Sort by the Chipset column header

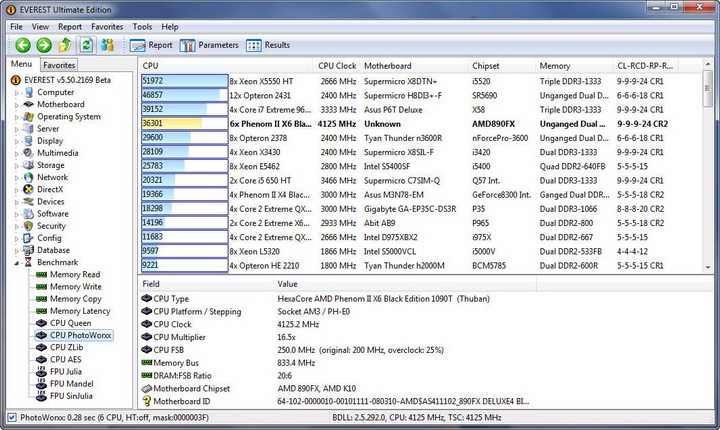pos(501,66)
